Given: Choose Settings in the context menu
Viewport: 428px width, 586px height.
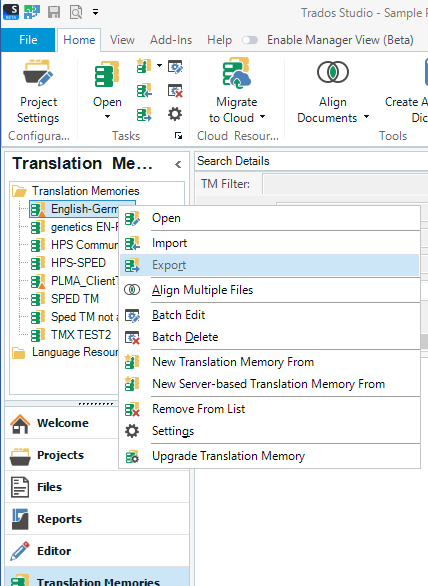Looking at the screenshot, I should 270,431.
